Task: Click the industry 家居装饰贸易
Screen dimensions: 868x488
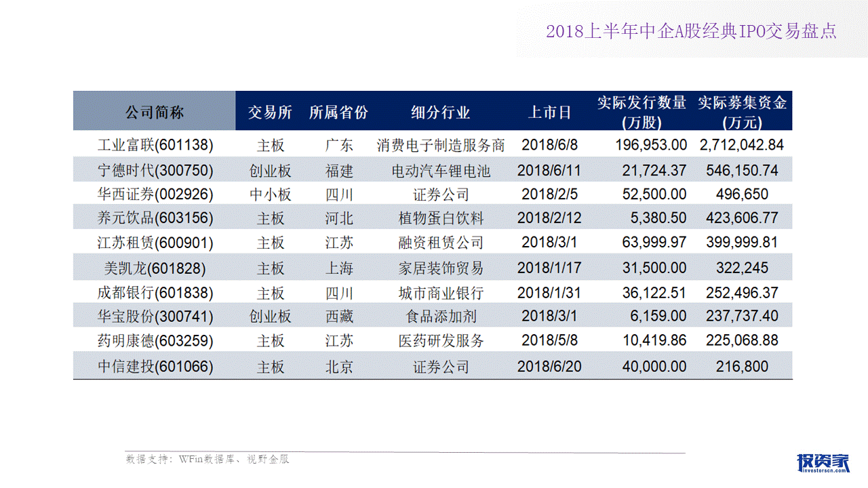Action: coord(441,268)
